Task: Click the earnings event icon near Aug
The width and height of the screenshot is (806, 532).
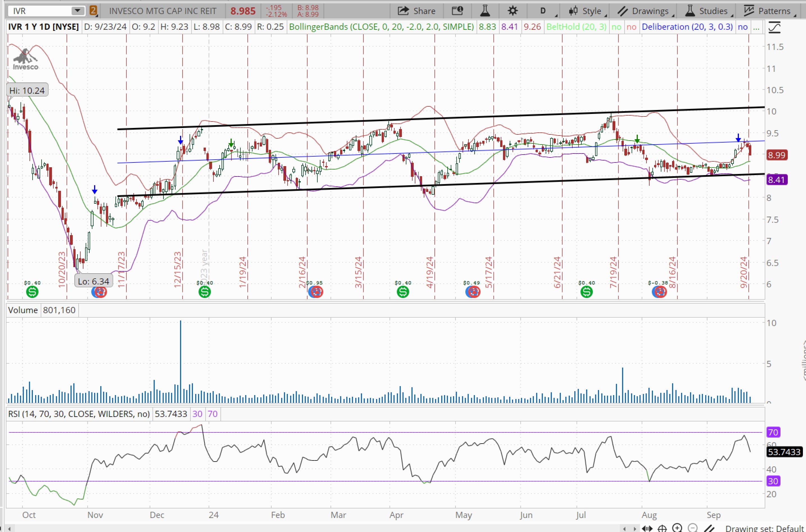Action: click(x=659, y=292)
